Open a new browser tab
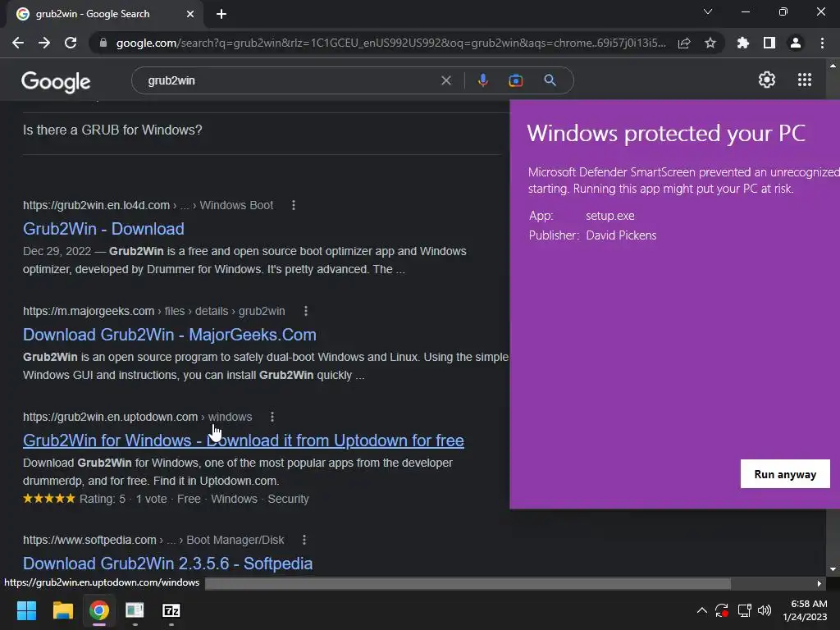Screen dimensions: 840x630 tap(221, 14)
